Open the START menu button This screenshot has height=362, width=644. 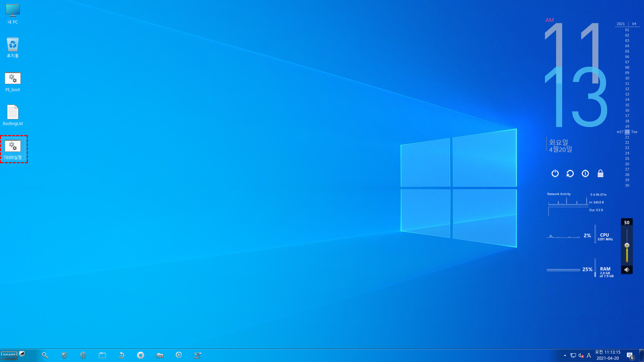9,355
